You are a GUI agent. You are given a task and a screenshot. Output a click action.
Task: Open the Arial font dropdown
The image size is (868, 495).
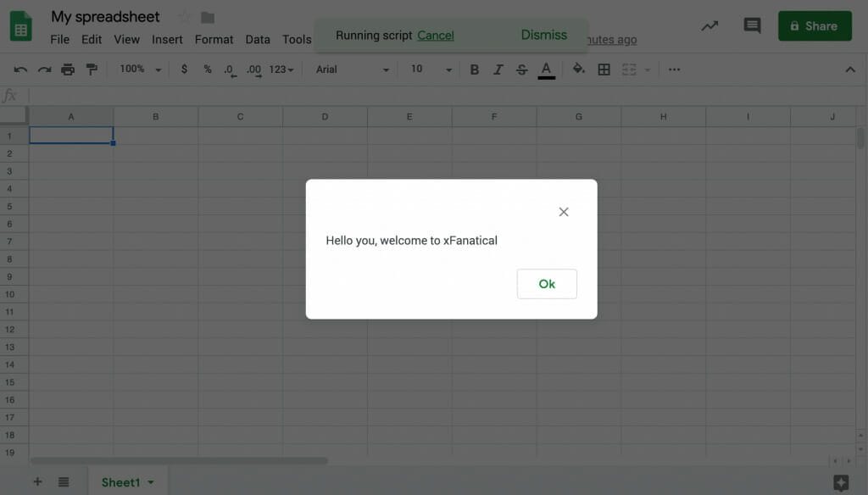[x=352, y=70]
